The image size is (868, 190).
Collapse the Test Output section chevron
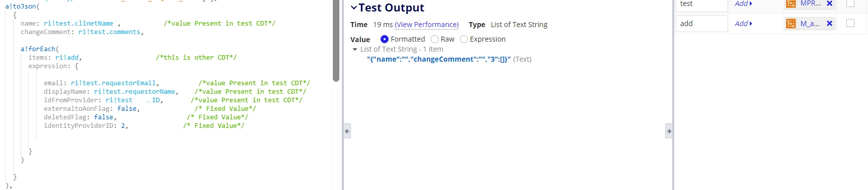point(354,8)
